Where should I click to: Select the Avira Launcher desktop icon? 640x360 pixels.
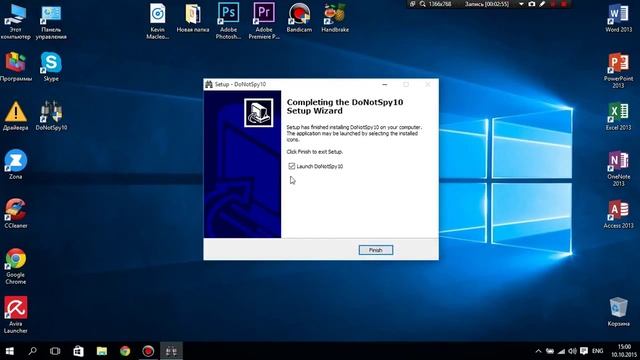point(16,315)
